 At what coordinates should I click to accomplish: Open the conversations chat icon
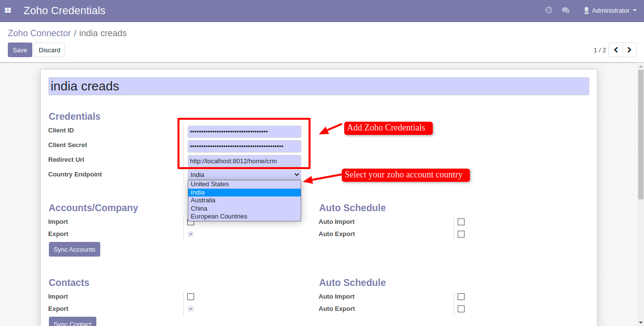[566, 10]
